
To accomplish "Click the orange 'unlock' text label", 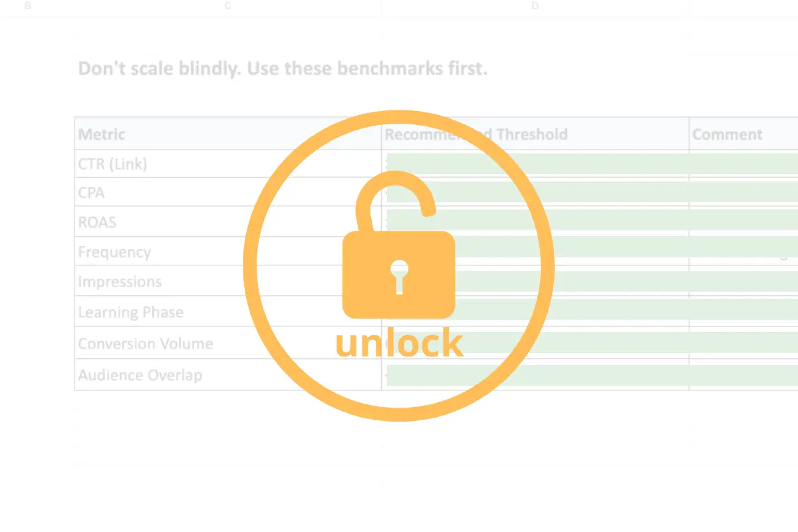I will [x=399, y=343].
